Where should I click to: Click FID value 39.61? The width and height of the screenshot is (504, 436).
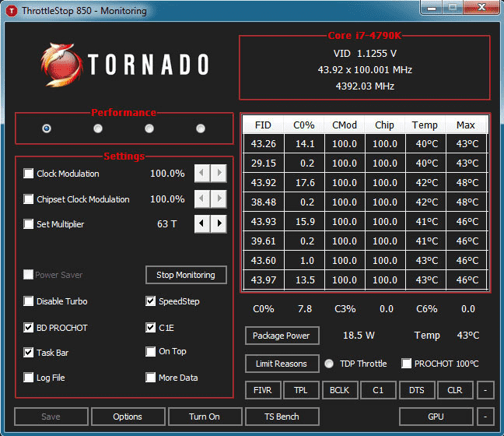264,241
